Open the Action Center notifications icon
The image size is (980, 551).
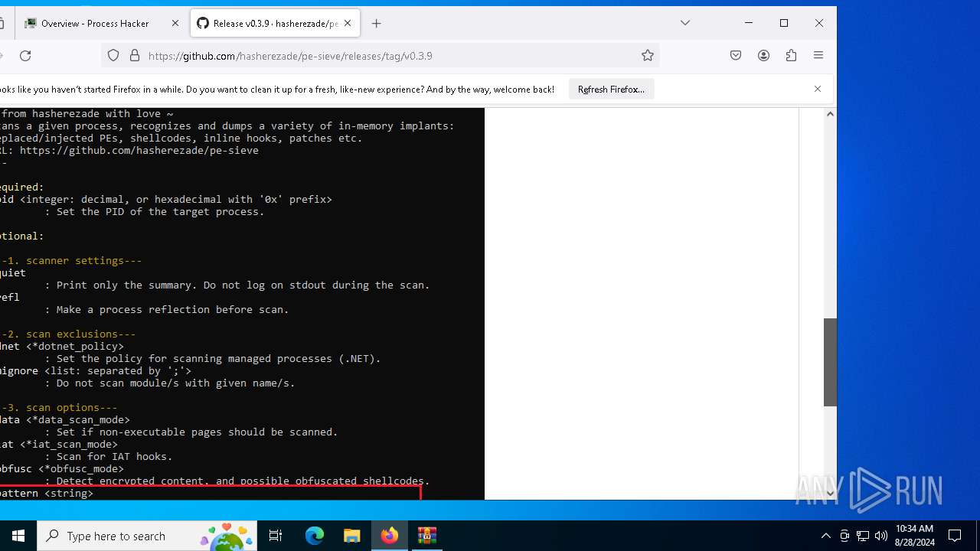pos(955,536)
